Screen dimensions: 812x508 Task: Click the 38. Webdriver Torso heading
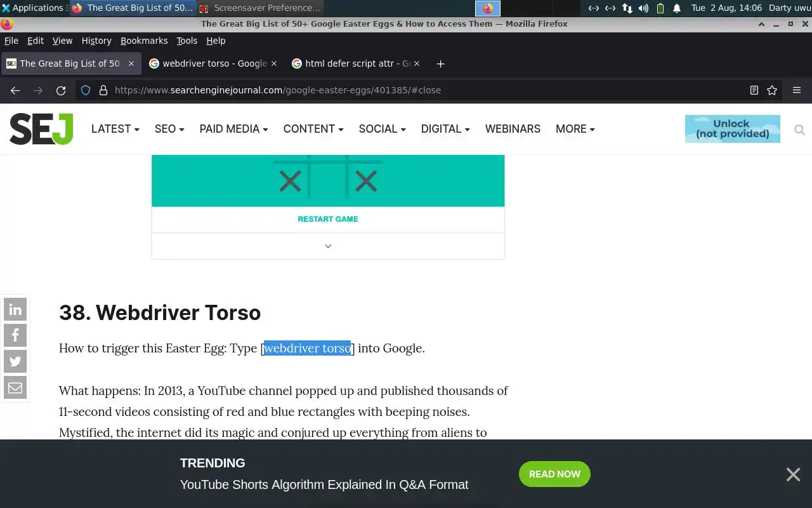[160, 312]
